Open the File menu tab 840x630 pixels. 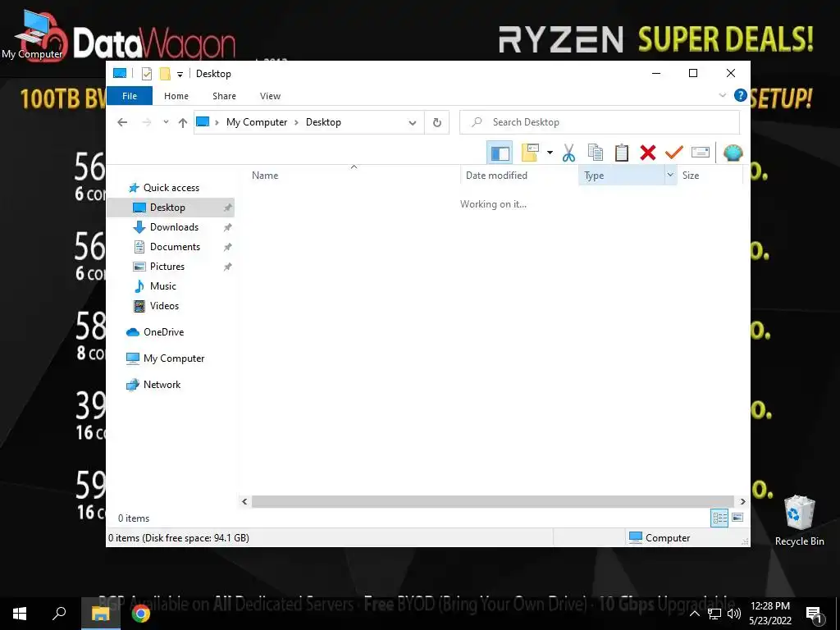point(130,96)
